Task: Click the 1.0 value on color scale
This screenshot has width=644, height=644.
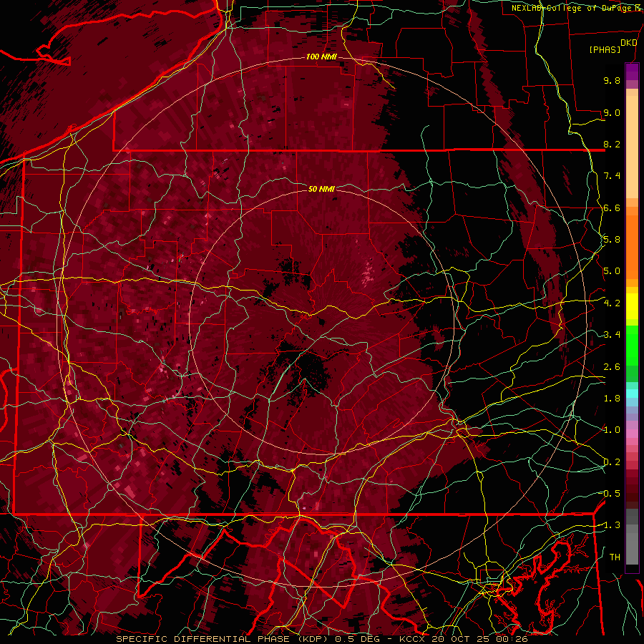Action: (x=612, y=430)
